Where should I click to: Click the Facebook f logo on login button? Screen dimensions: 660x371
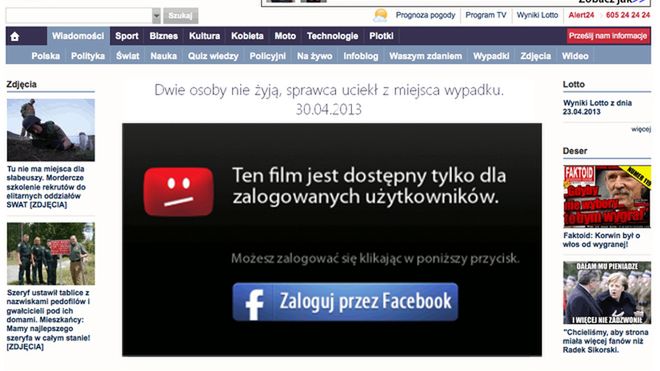255,304
